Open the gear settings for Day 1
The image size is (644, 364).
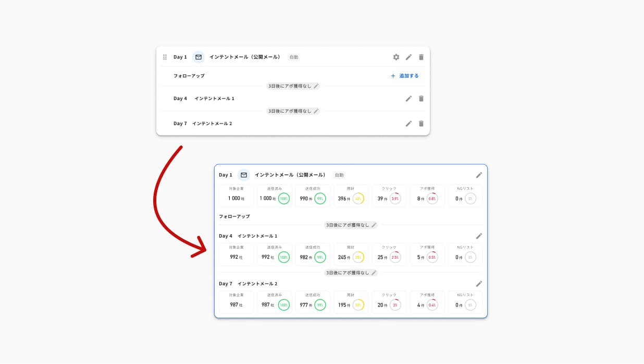point(396,57)
